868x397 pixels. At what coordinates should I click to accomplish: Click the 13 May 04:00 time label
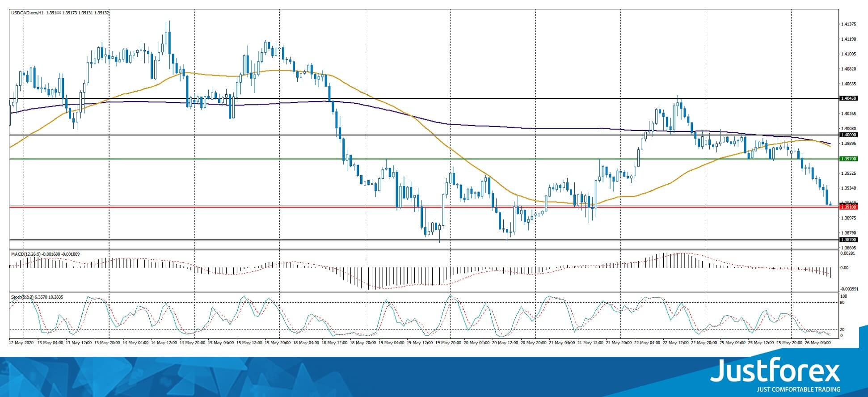(x=50, y=342)
